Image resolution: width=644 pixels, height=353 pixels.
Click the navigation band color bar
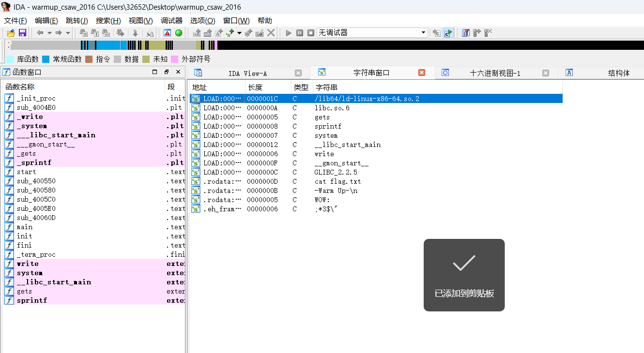[327, 45]
